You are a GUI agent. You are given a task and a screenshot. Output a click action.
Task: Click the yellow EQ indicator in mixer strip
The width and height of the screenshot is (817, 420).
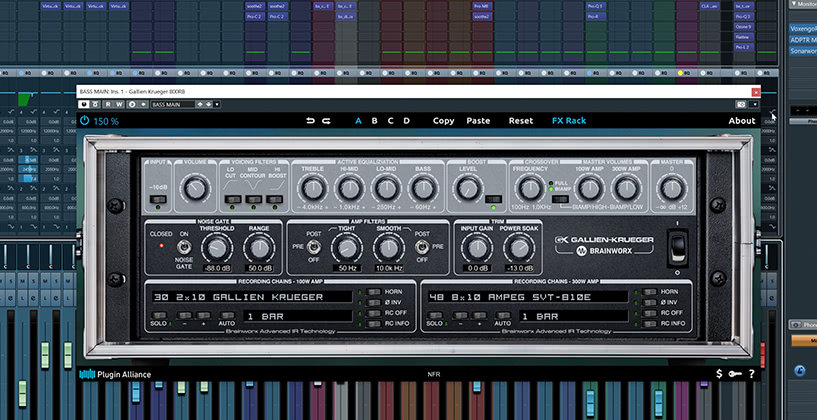[x=680, y=73]
